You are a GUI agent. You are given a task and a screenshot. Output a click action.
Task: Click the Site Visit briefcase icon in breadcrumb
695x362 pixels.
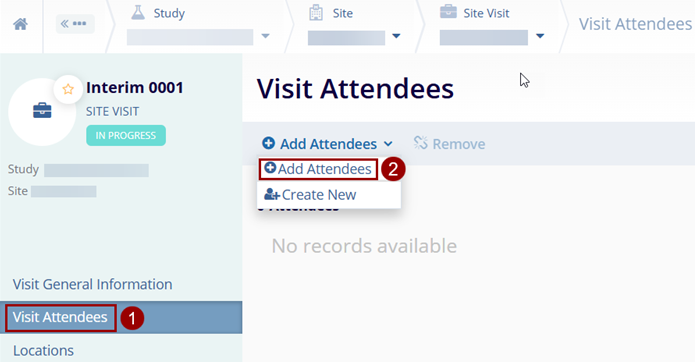448,12
